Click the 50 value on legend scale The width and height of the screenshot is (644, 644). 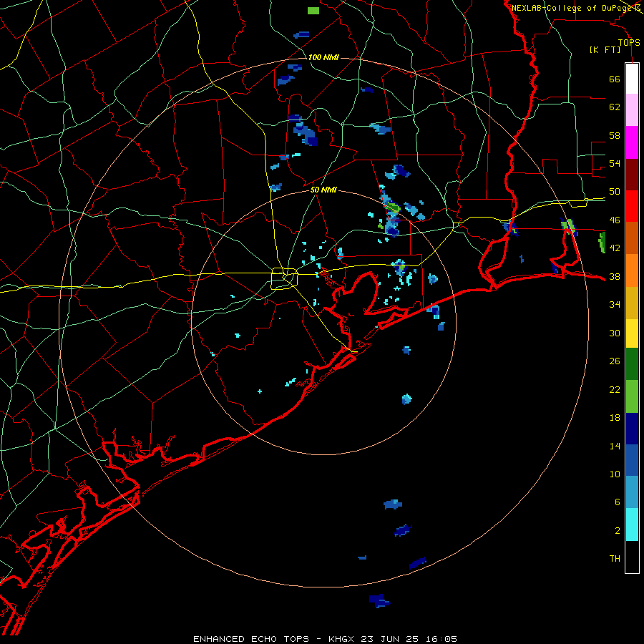tap(615, 192)
